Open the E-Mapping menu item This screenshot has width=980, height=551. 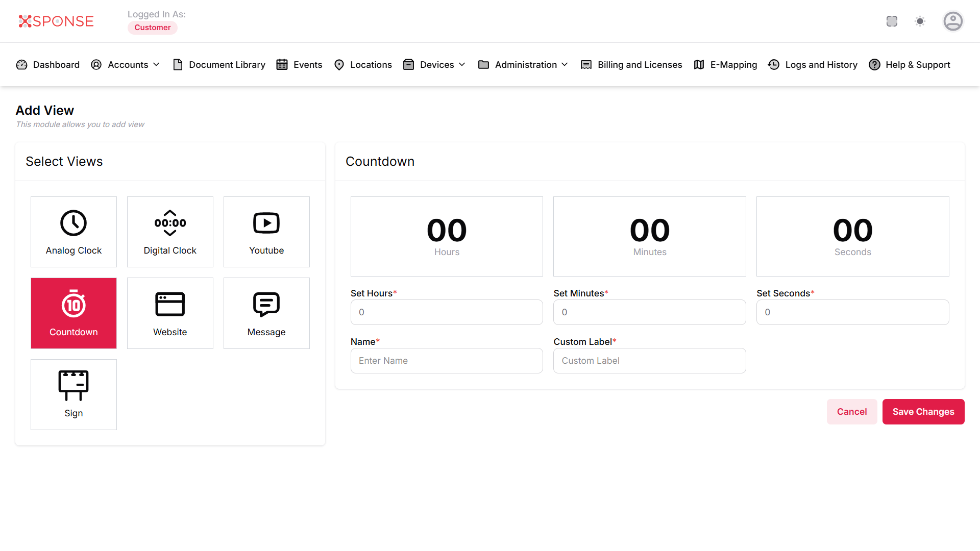pyautogui.click(x=726, y=65)
